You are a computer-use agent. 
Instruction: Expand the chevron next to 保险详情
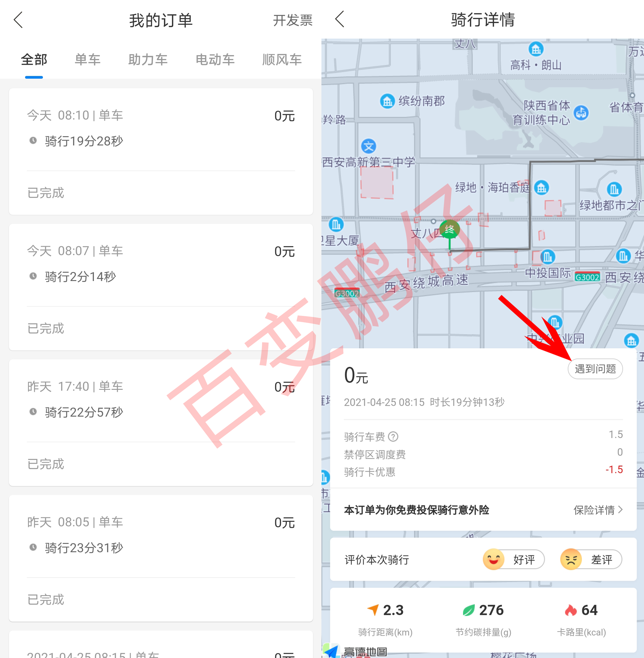tap(620, 510)
